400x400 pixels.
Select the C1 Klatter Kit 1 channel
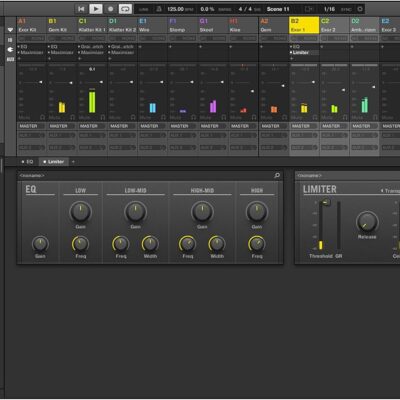[x=92, y=25]
